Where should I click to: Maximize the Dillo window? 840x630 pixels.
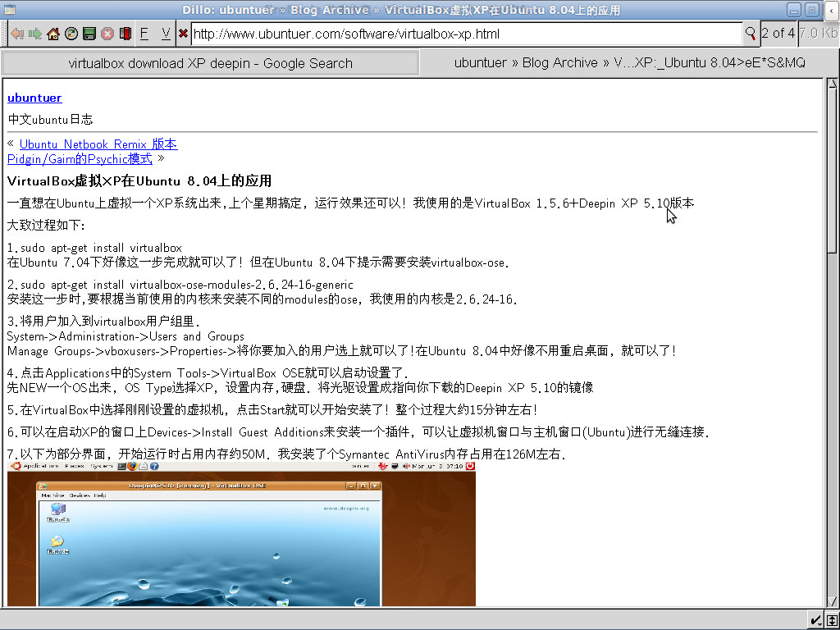[812, 10]
